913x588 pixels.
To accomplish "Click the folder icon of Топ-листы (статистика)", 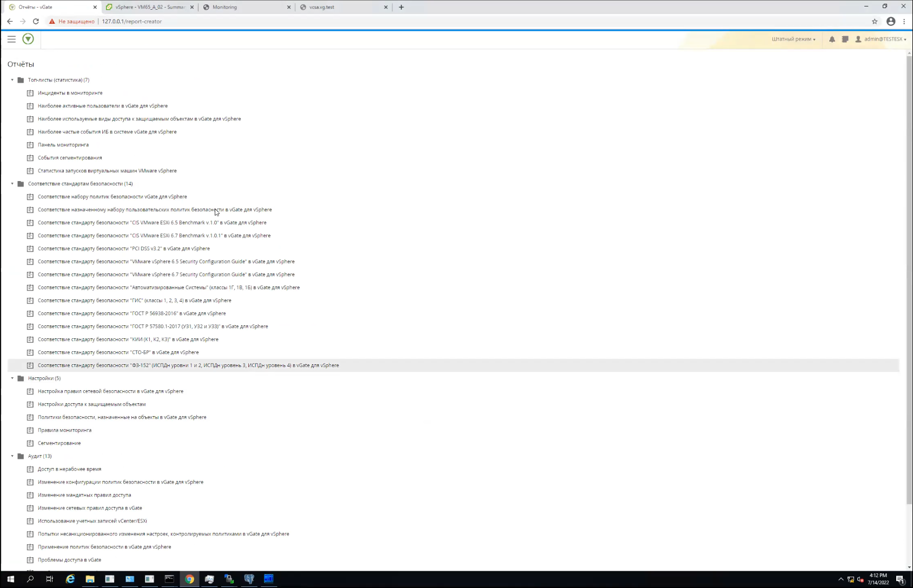I will pyautogui.click(x=21, y=80).
